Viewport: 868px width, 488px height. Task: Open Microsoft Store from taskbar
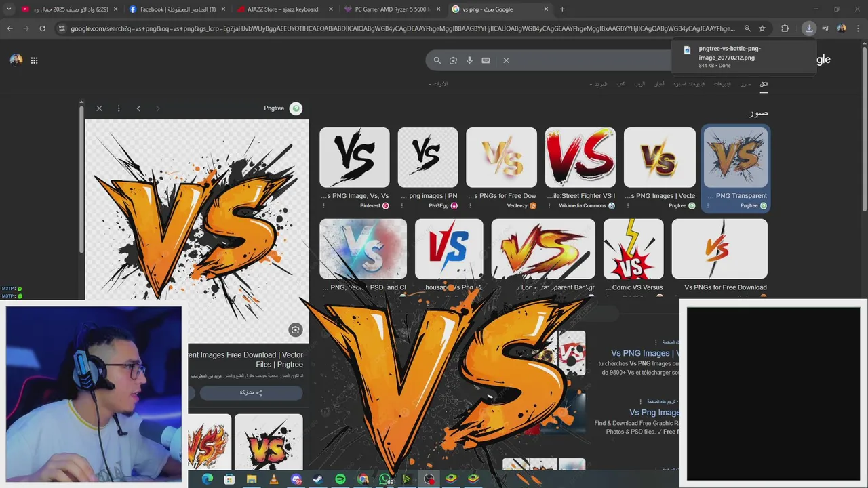point(229,479)
